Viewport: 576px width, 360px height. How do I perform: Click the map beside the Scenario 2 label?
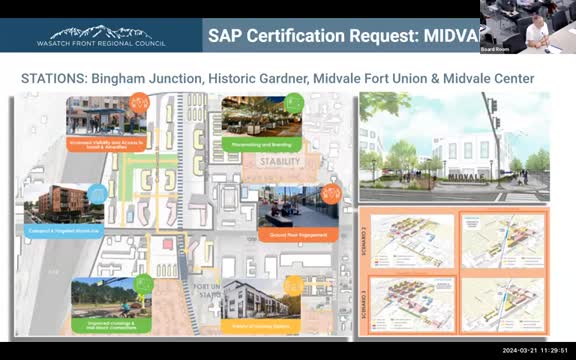tap(413, 241)
